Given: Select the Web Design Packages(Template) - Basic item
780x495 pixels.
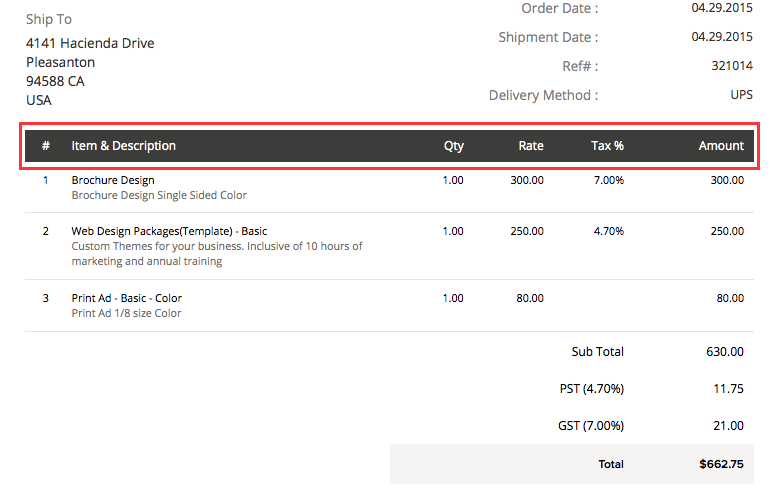Looking at the screenshot, I should tap(169, 231).
